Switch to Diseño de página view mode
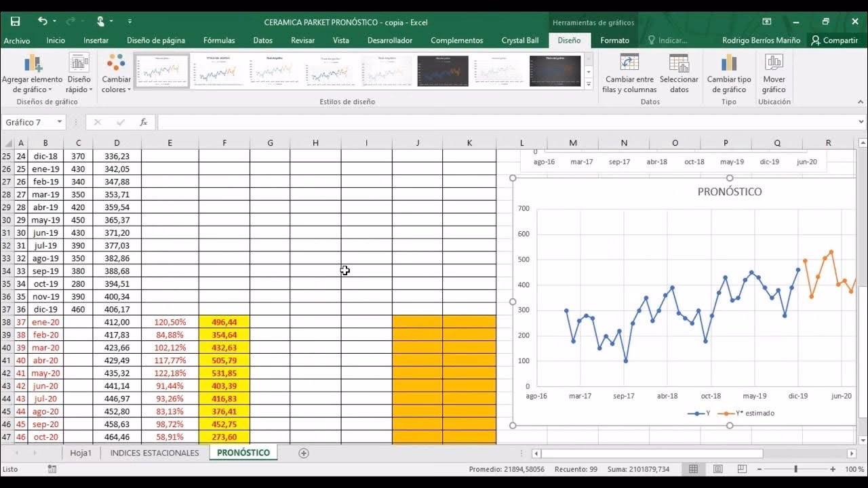 (x=719, y=468)
